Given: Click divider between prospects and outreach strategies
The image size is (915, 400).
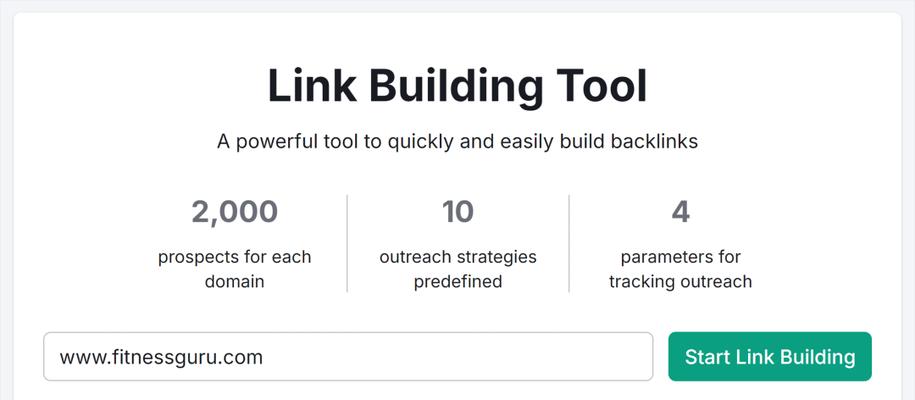Looking at the screenshot, I should [x=347, y=244].
